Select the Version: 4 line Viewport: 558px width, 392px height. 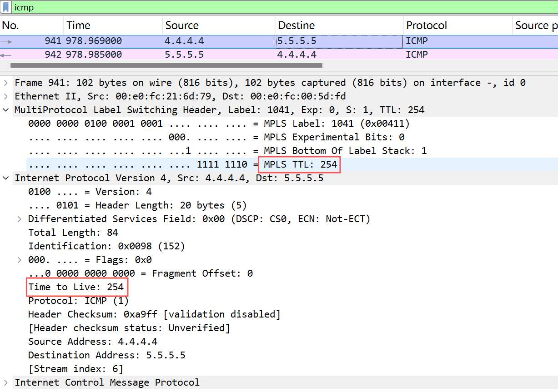click(x=90, y=192)
